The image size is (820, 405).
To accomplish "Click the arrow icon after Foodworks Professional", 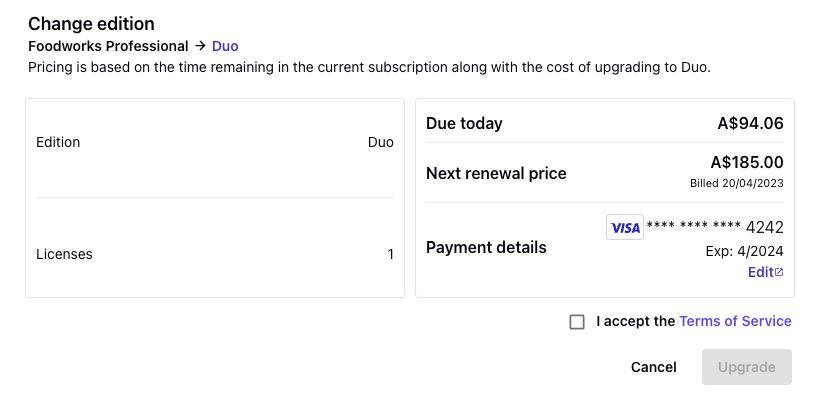I will pos(200,46).
